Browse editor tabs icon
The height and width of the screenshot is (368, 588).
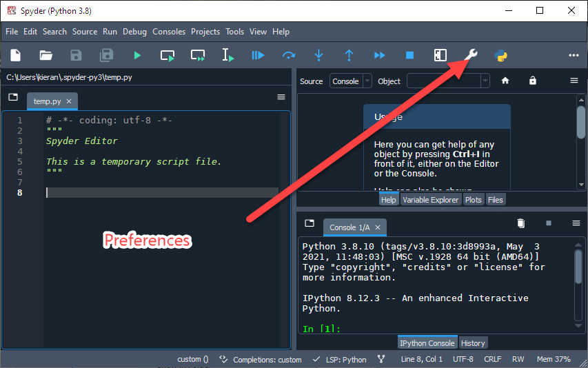13,97
